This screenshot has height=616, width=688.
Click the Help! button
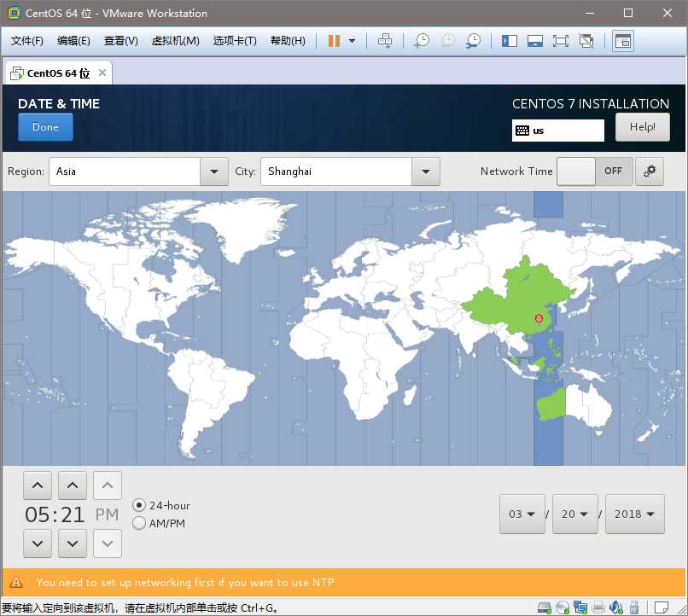tap(643, 127)
